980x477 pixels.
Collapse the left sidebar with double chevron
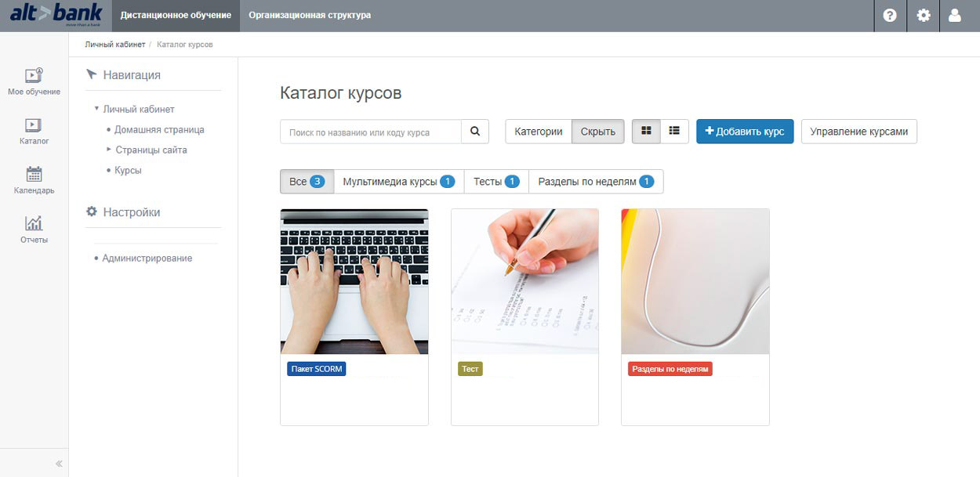pyautogui.click(x=59, y=463)
